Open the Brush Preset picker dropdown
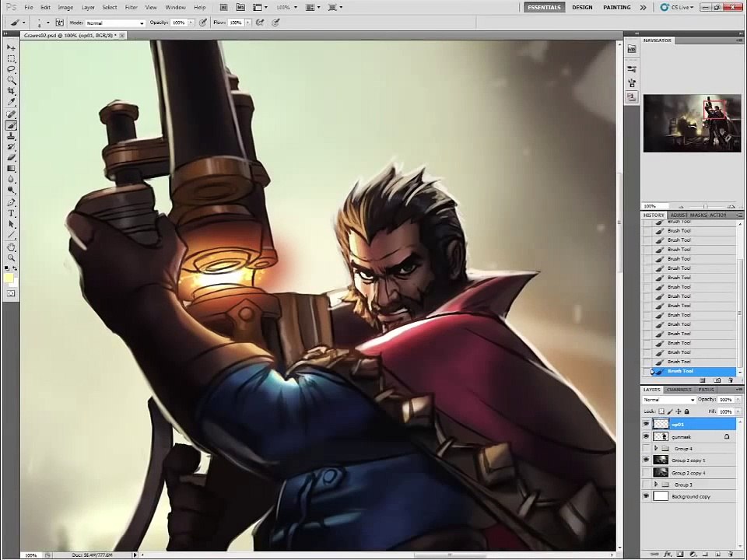747x560 pixels. point(48,23)
